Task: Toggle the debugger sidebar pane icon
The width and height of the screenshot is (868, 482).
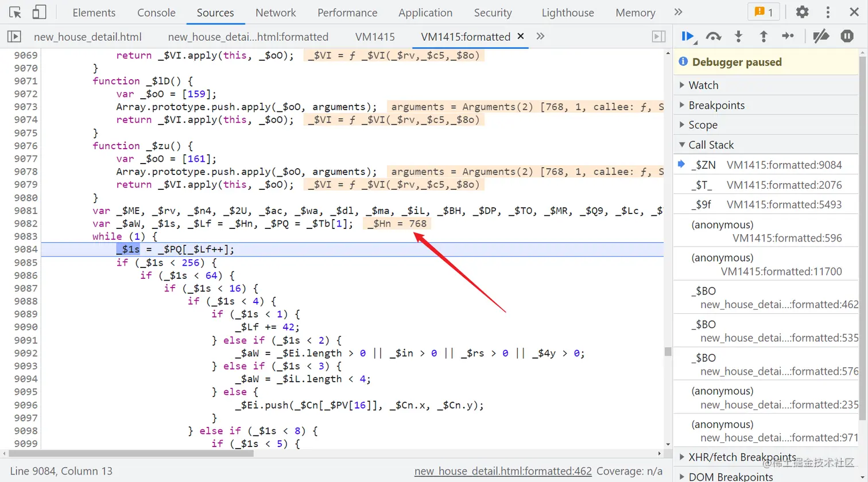Action: click(658, 36)
